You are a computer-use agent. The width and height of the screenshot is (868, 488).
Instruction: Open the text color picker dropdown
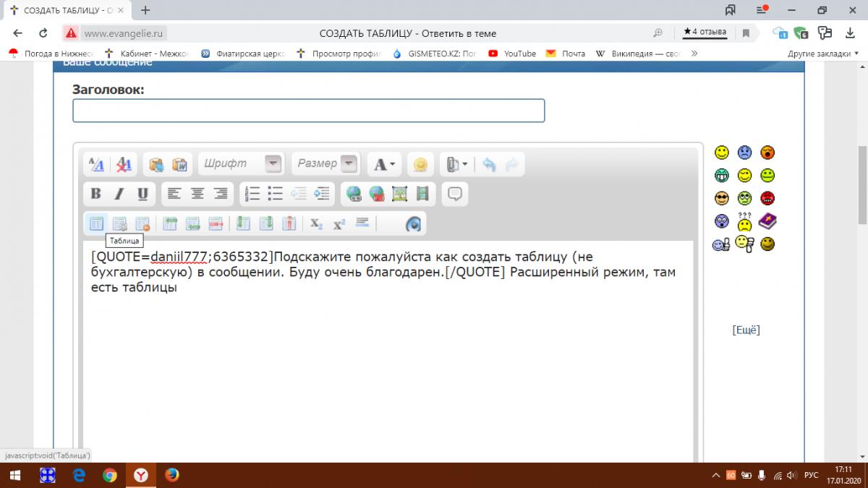point(384,165)
